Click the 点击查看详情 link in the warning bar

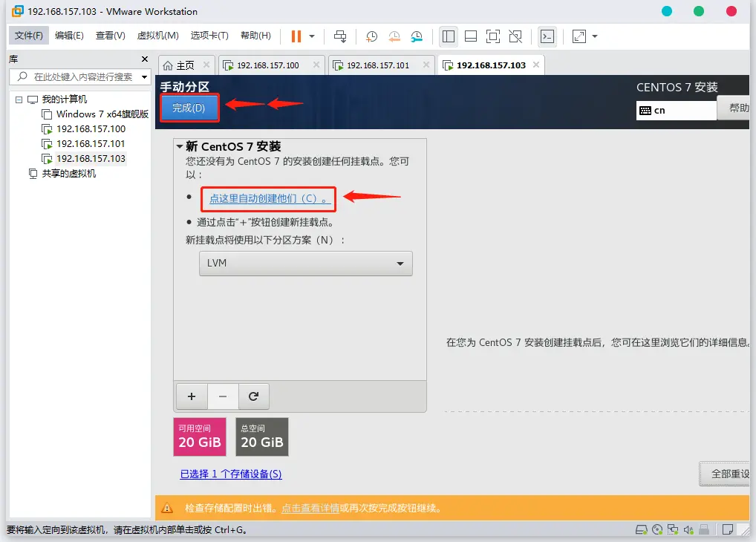tap(310, 509)
